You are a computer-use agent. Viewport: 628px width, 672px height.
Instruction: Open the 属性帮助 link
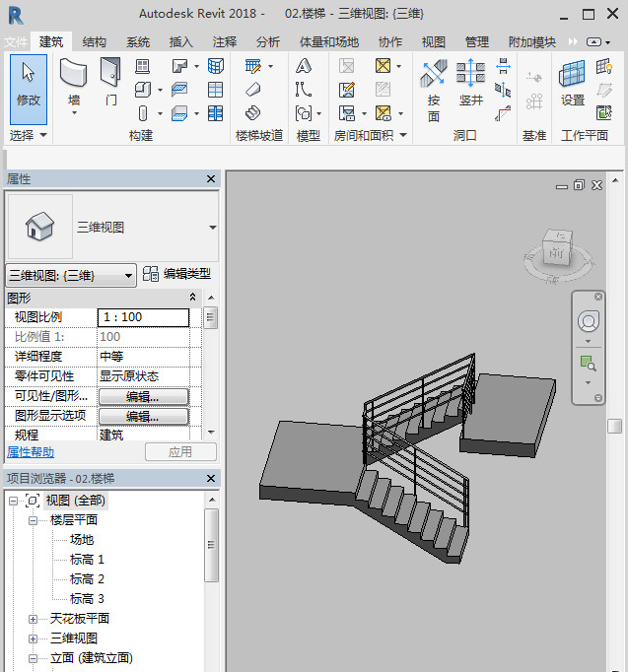pos(31,452)
